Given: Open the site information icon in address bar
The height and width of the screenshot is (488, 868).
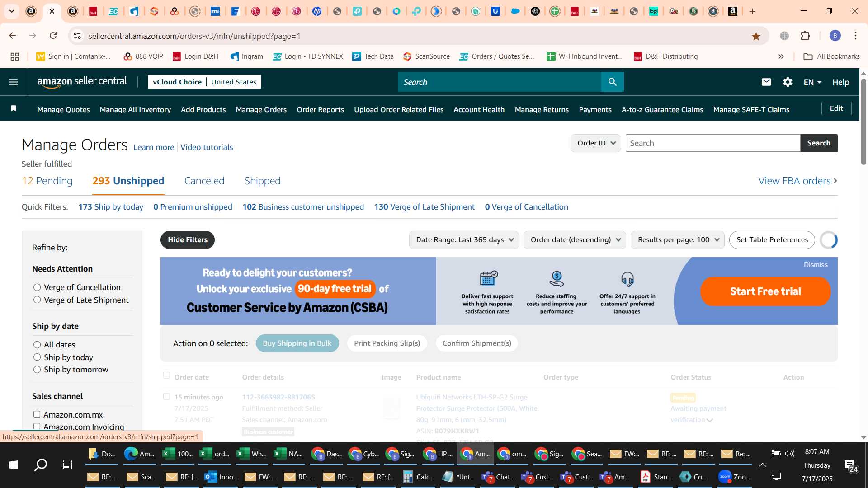Looking at the screenshot, I should pos(77,36).
